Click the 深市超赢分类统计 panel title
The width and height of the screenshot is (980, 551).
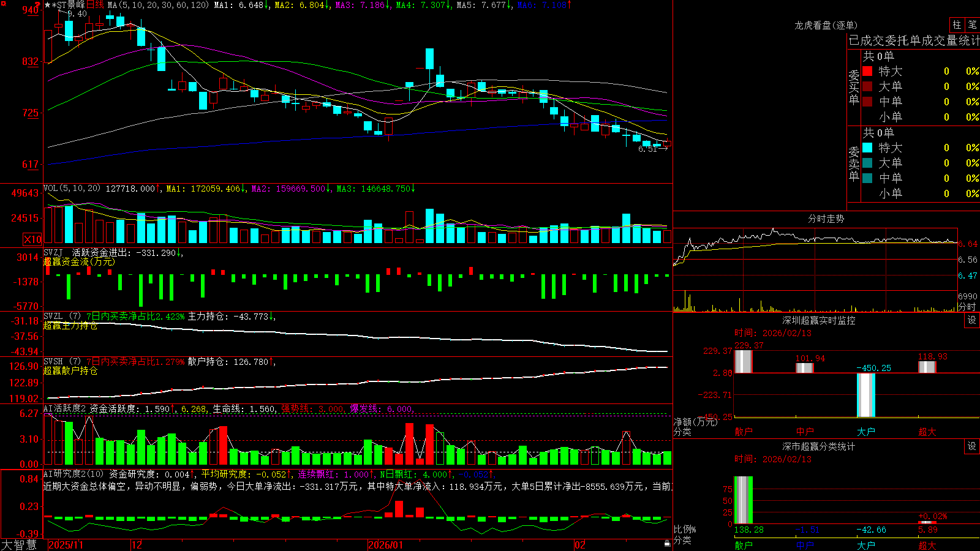pos(819,446)
